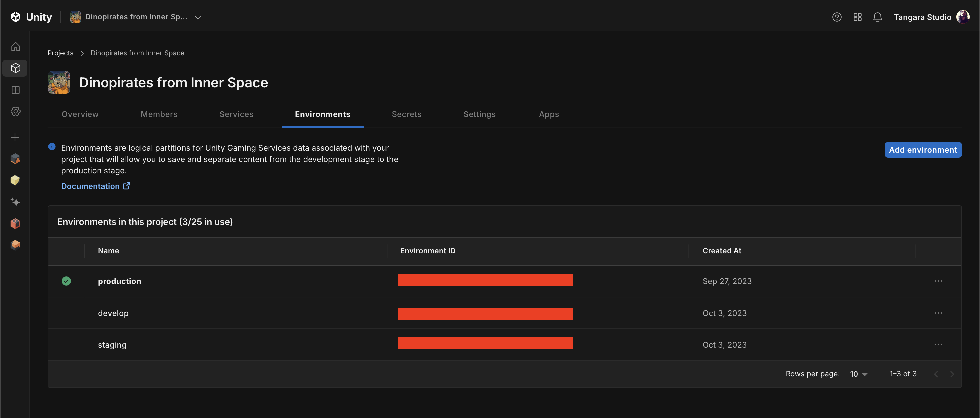Switch to the Members tab
Image resolution: width=980 pixels, height=418 pixels.
[x=159, y=114]
